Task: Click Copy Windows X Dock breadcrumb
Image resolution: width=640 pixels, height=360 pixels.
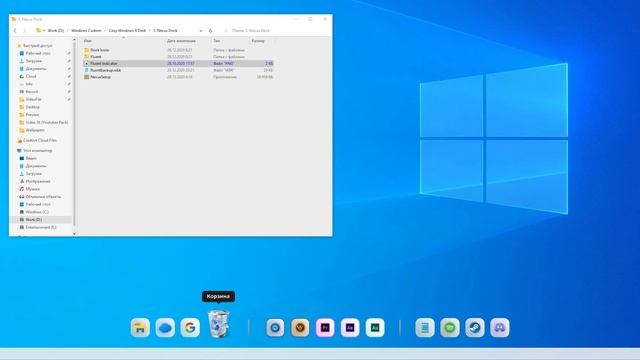Action: pos(127,31)
